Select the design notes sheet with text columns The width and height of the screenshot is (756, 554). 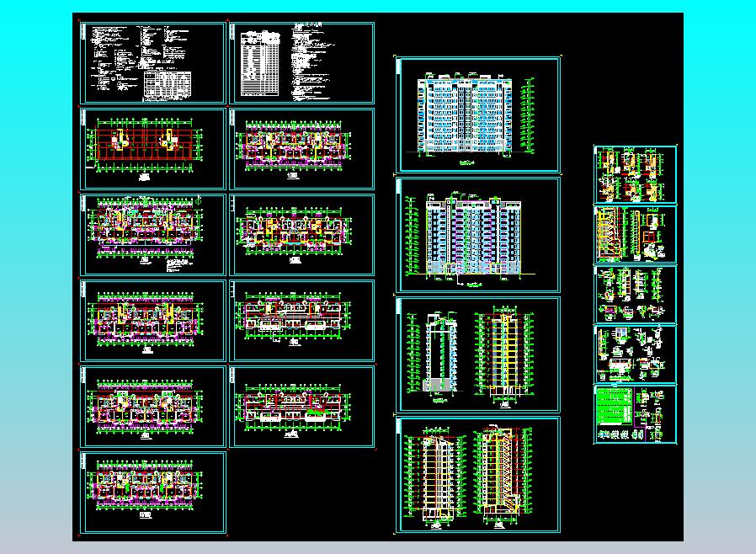point(153,62)
